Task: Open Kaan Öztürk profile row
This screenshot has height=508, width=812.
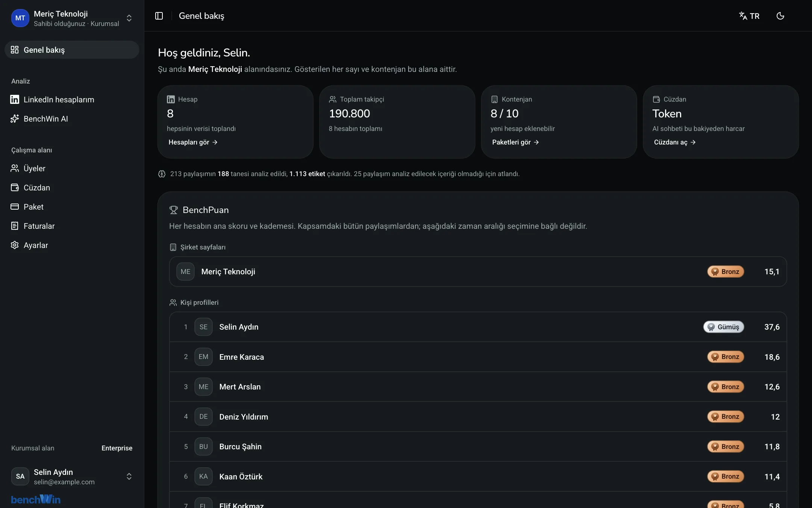Action: click(478, 476)
